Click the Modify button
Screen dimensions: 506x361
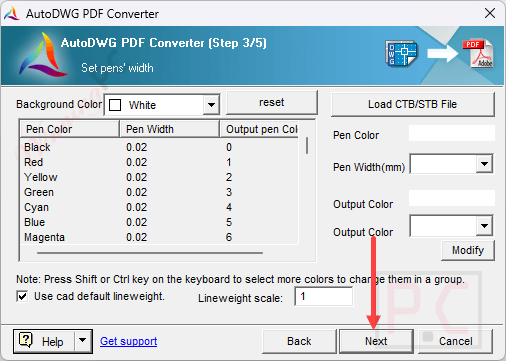point(468,250)
